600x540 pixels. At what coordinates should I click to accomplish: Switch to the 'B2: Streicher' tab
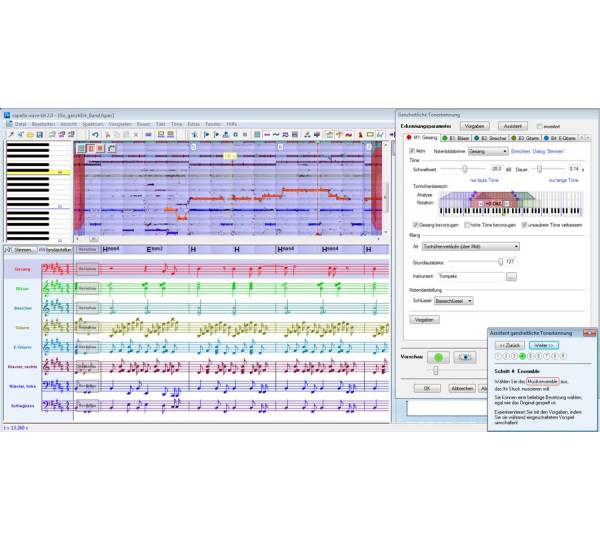495,138
